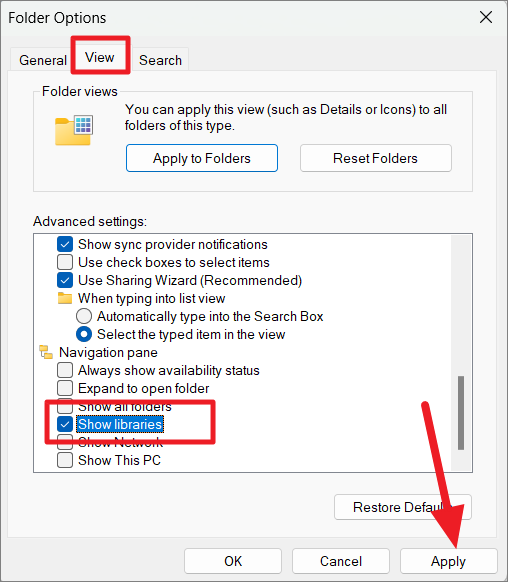Click the Navigation pane tree icon

click(46, 352)
